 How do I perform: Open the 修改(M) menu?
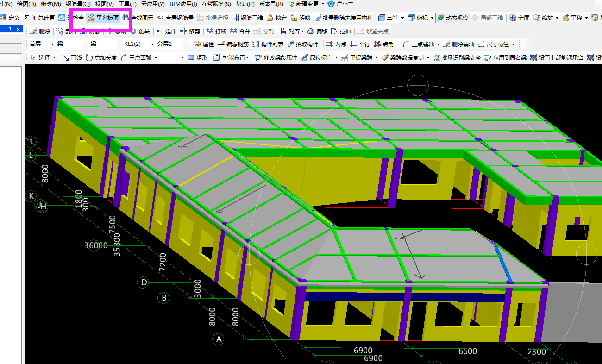pos(51,4)
